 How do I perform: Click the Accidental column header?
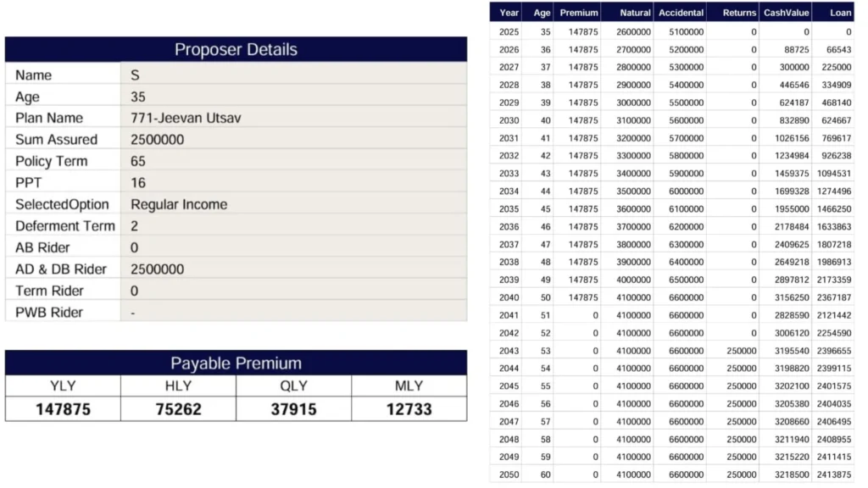coord(681,13)
